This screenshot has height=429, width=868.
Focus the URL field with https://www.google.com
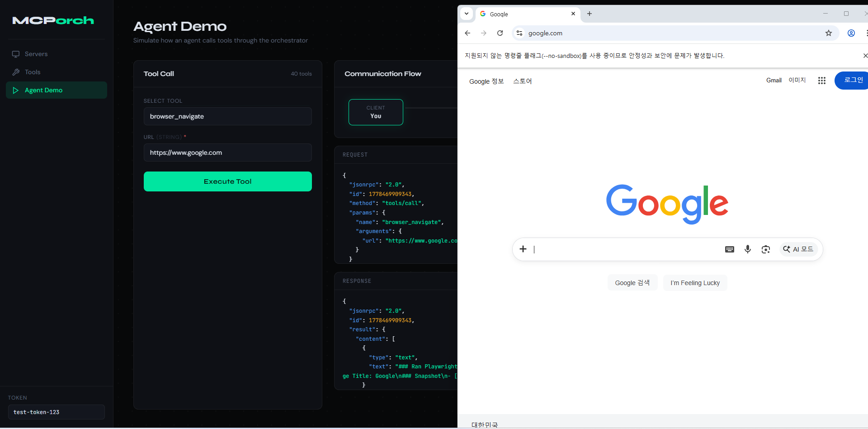click(228, 153)
